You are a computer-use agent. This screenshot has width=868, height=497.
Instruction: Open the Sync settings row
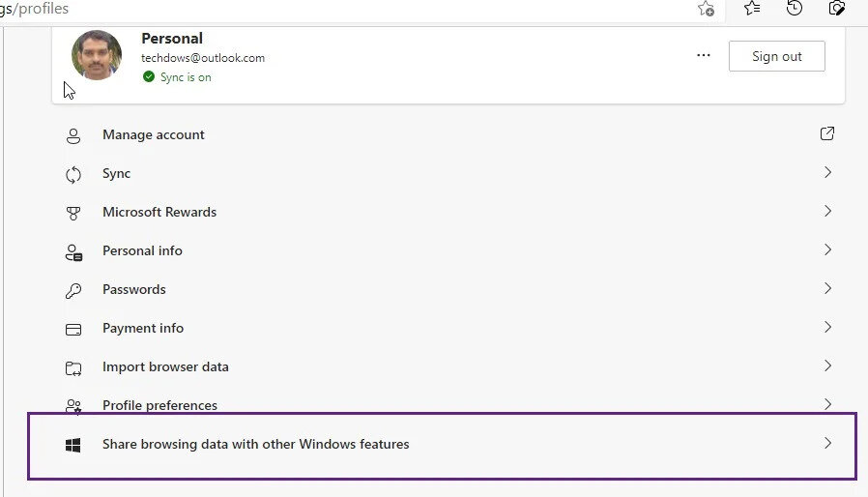(448, 173)
